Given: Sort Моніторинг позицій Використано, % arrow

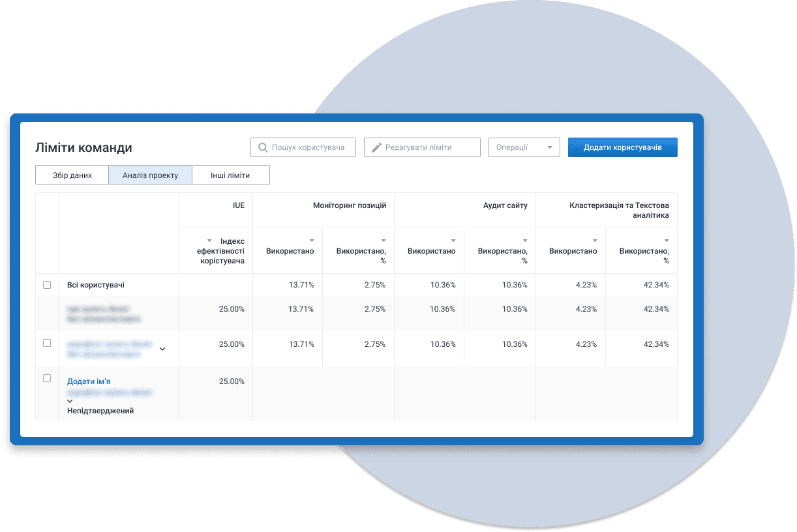Looking at the screenshot, I should click(x=383, y=241).
